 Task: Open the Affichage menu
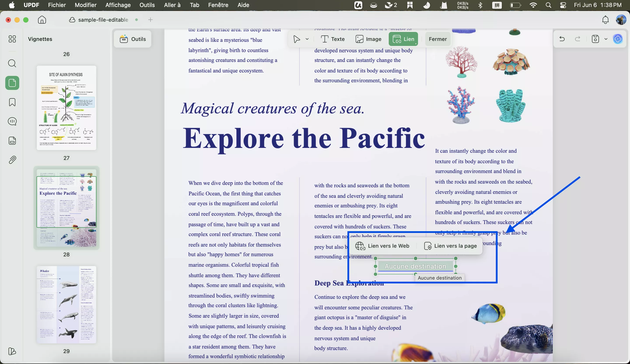tap(118, 5)
